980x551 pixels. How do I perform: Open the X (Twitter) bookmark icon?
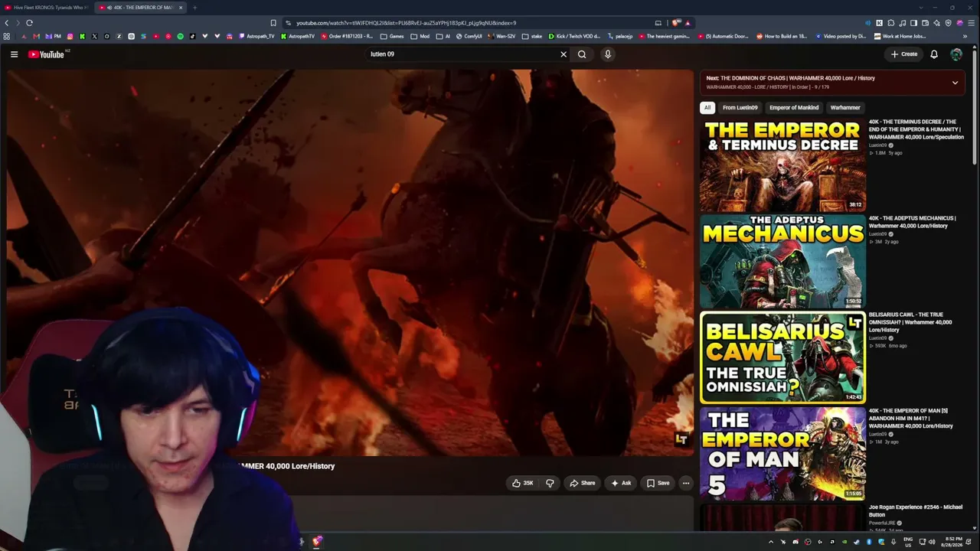[x=94, y=36]
